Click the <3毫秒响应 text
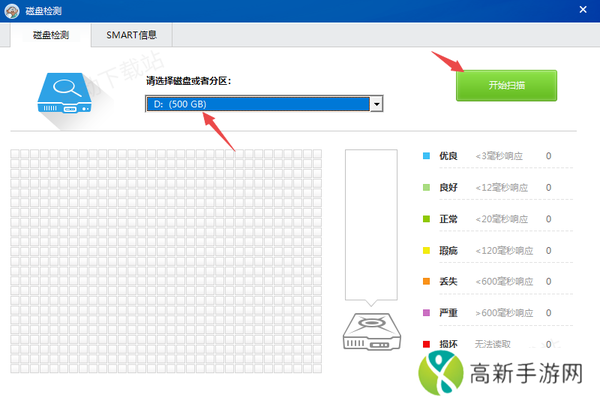600x398 pixels. [x=499, y=156]
